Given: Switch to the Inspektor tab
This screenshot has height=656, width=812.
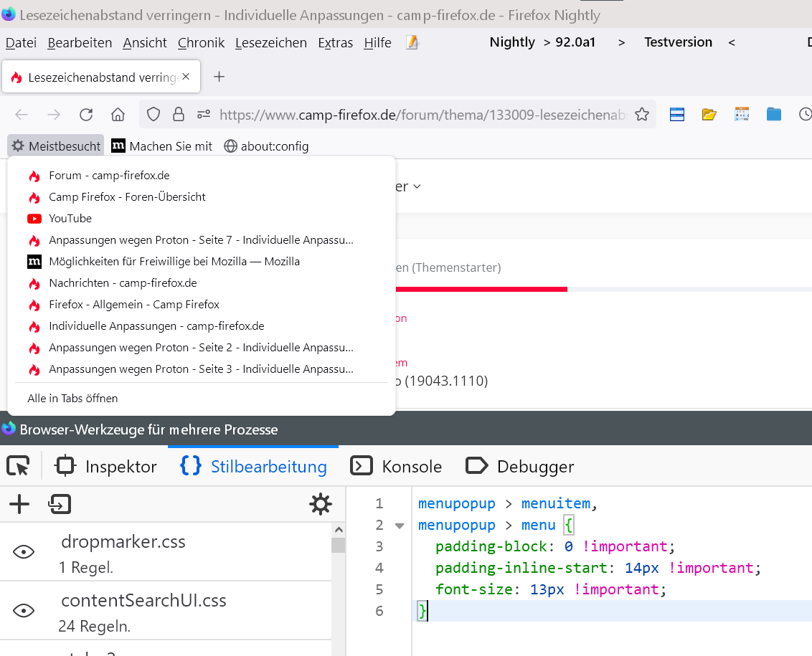Looking at the screenshot, I should (106, 467).
